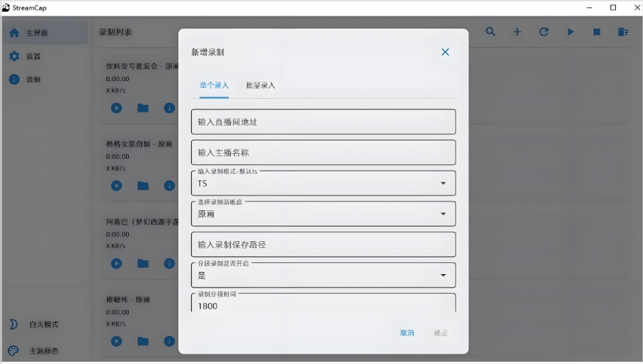Image resolution: width=643 pixels, height=364 pixels.
Task: Switch to the 单个录入 tab
Action: click(214, 85)
